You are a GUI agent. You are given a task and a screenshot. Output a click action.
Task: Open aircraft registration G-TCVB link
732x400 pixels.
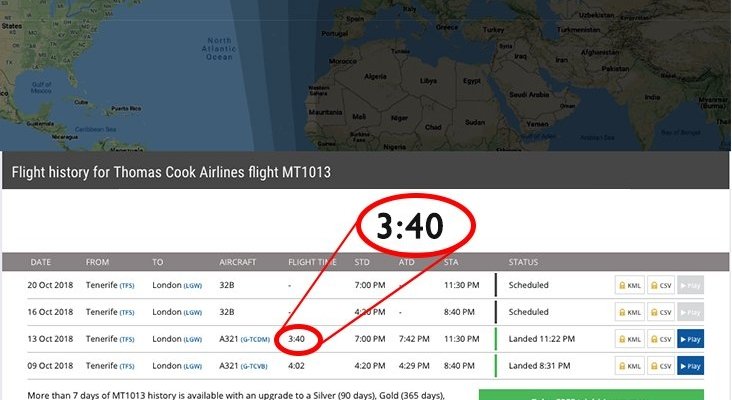[x=254, y=366]
